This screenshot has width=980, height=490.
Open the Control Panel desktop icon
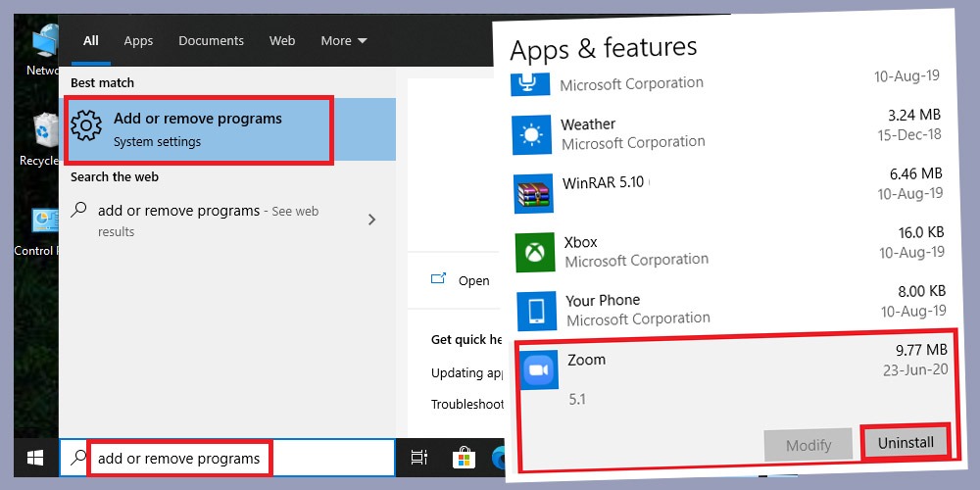click(39, 231)
